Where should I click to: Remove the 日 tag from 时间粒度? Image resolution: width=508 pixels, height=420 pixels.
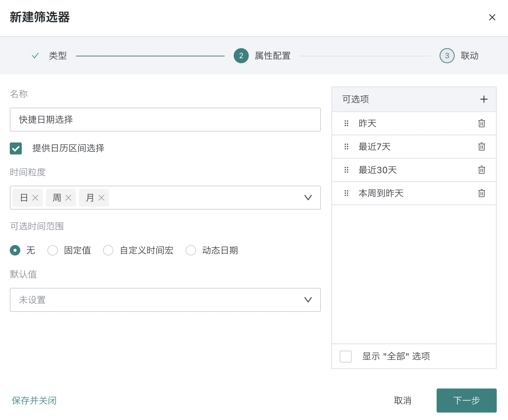coord(35,198)
